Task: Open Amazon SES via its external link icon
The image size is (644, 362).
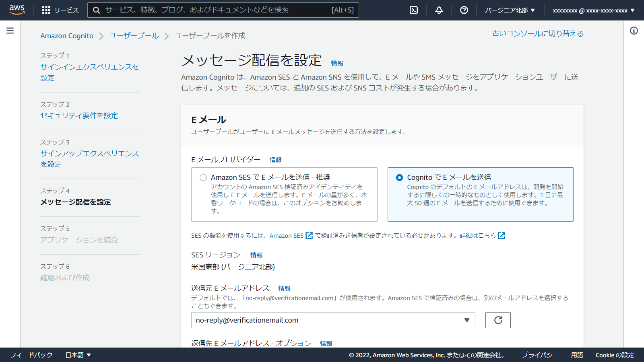Action: pos(308,236)
